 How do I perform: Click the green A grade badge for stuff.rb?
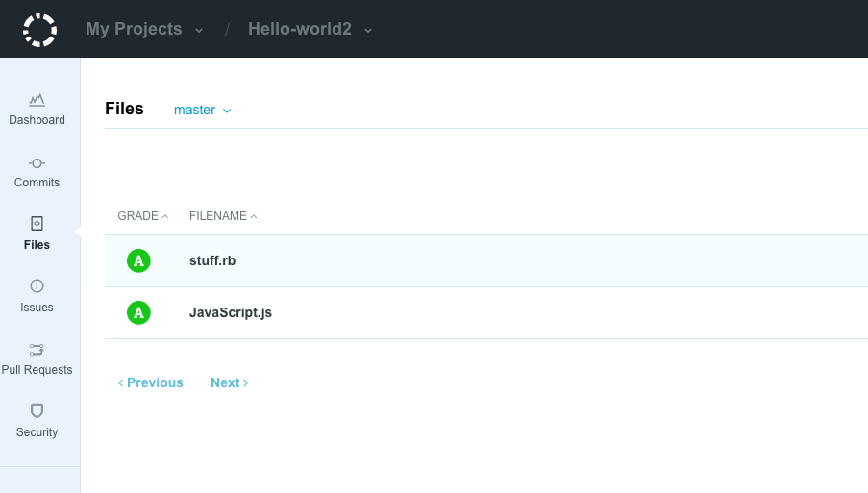(138, 260)
